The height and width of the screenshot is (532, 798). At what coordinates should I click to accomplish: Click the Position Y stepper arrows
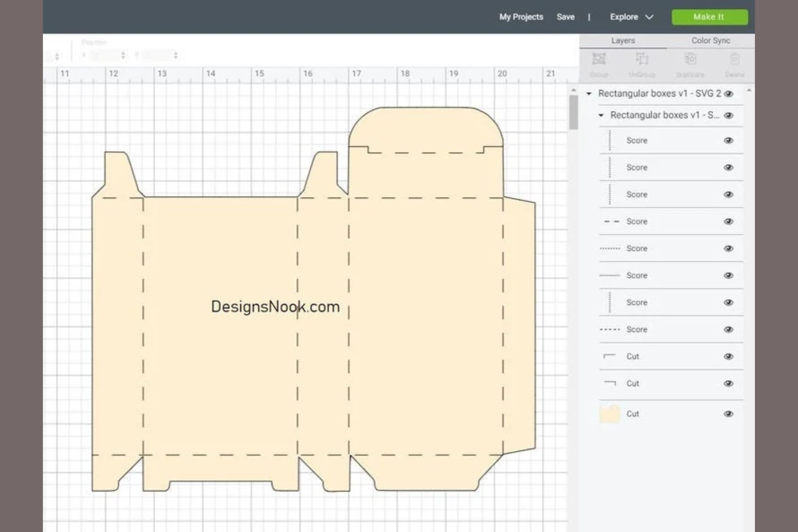coord(176,55)
